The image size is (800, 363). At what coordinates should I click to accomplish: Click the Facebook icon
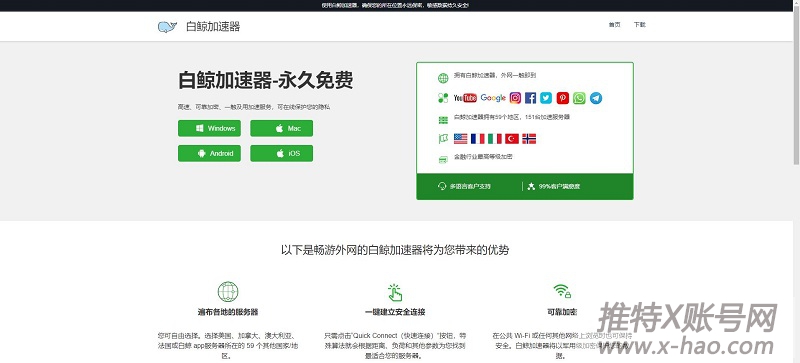pos(531,98)
